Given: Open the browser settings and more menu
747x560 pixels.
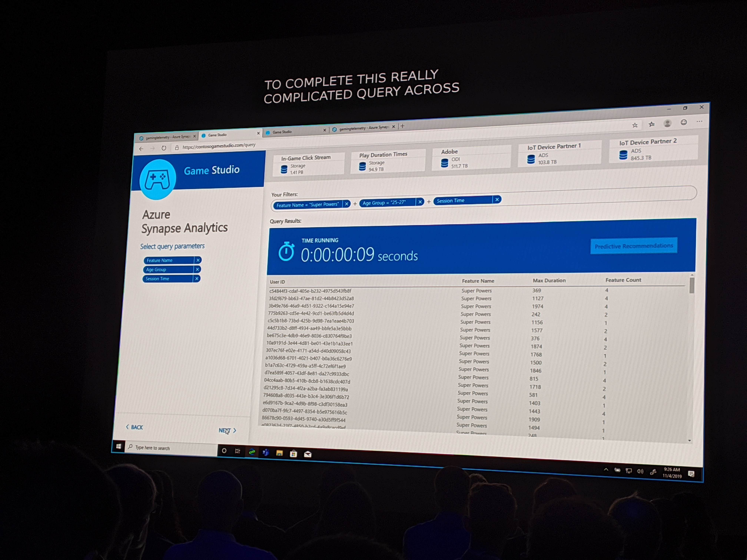Looking at the screenshot, I should [699, 121].
